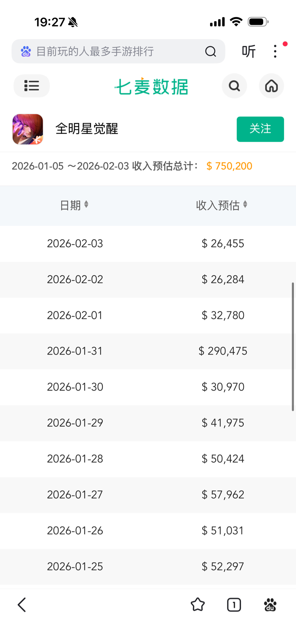Tap the Baidu paw icon in address bar
296x644 pixels.
[26, 51]
